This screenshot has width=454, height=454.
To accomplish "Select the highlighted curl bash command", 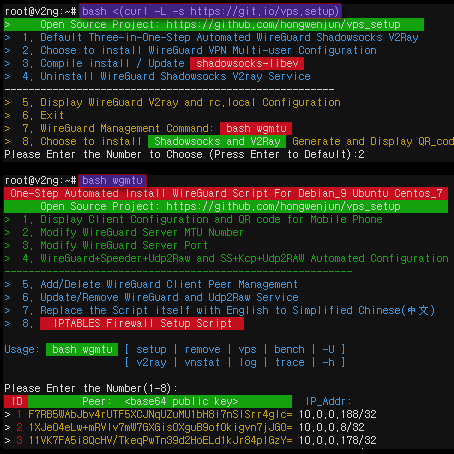I will pos(210,11).
